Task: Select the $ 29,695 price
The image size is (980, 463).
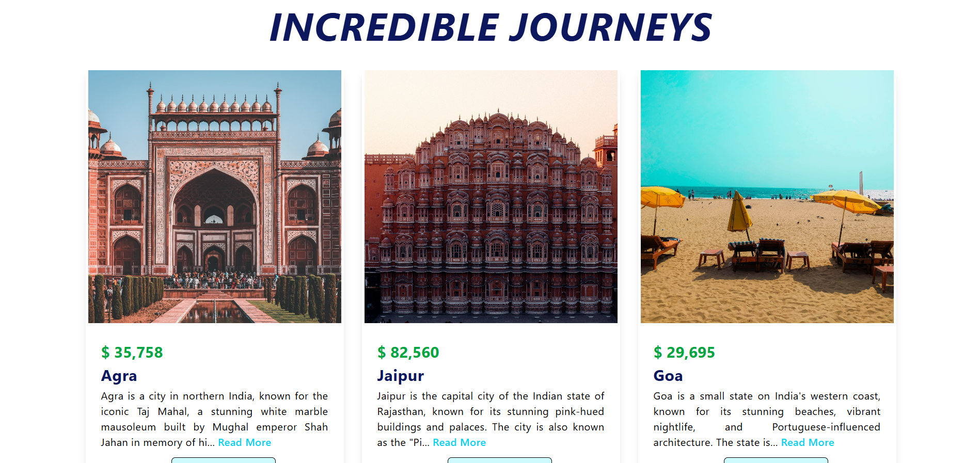Action: click(685, 353)
